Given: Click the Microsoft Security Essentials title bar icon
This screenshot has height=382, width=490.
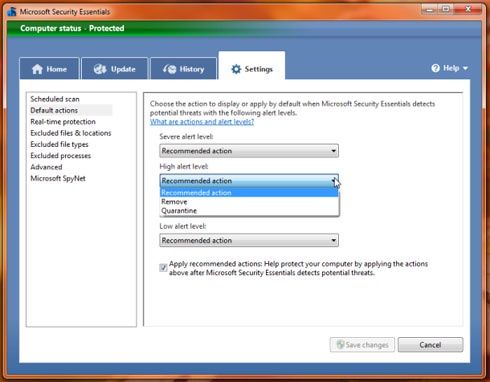Looking at the screenshot, I should [x=12, y=12].
